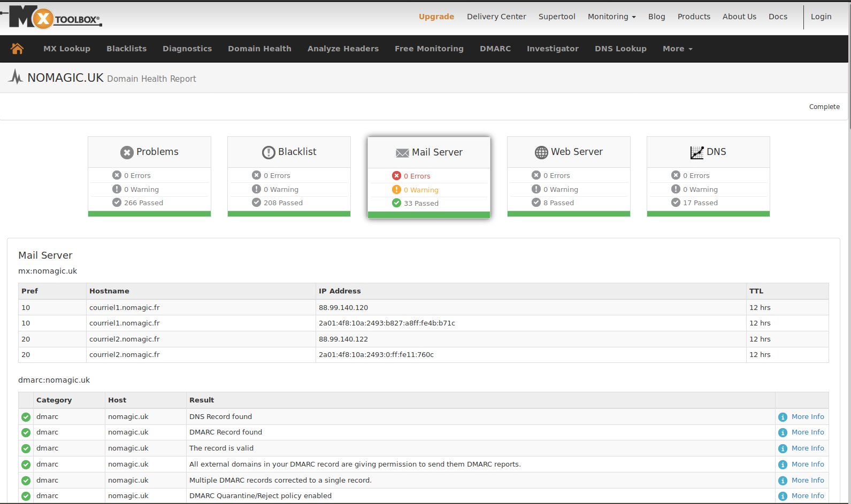Click the green passed check in Mail Server card

pyautogui.click(x=396, y=203)
